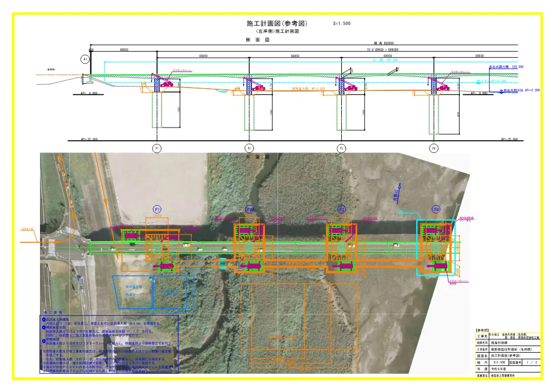
Task: Click the 施工要領 notes heading
Action: tap(53, 313)
